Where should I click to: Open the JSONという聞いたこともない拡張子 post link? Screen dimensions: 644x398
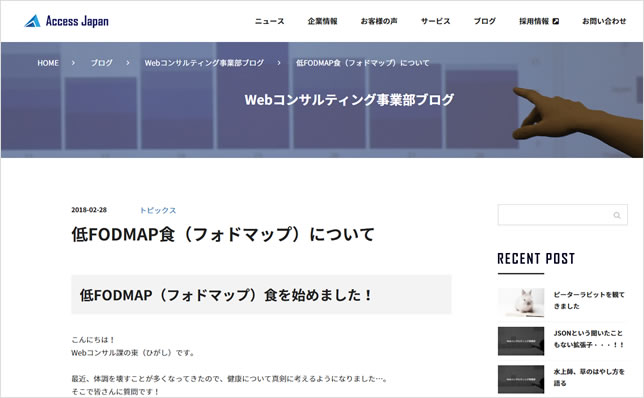[589, 339]
